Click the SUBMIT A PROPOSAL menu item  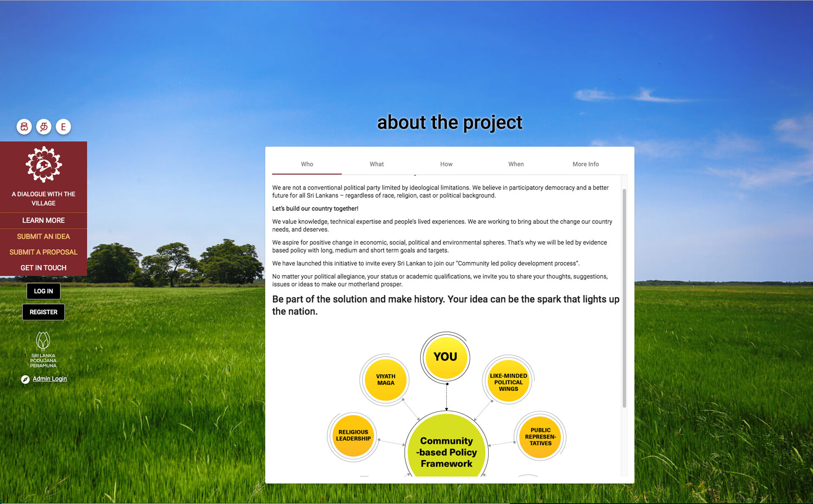(44, 251)
